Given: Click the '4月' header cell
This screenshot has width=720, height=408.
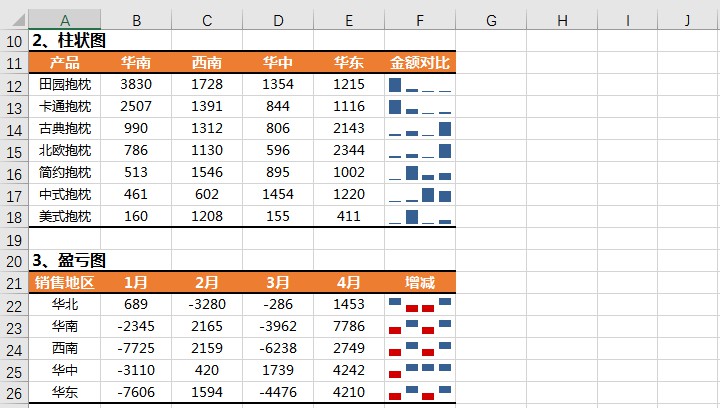Looking at the screenshot, I should tap(349, 282).
